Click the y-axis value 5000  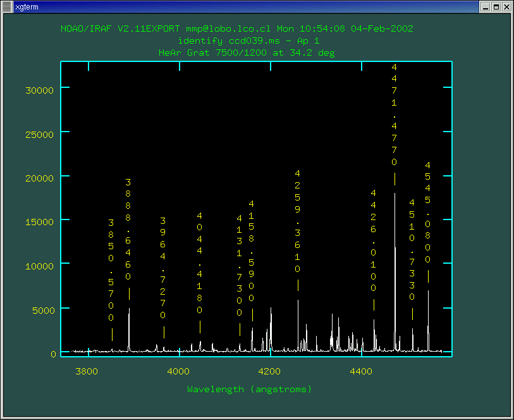point(43,311)
